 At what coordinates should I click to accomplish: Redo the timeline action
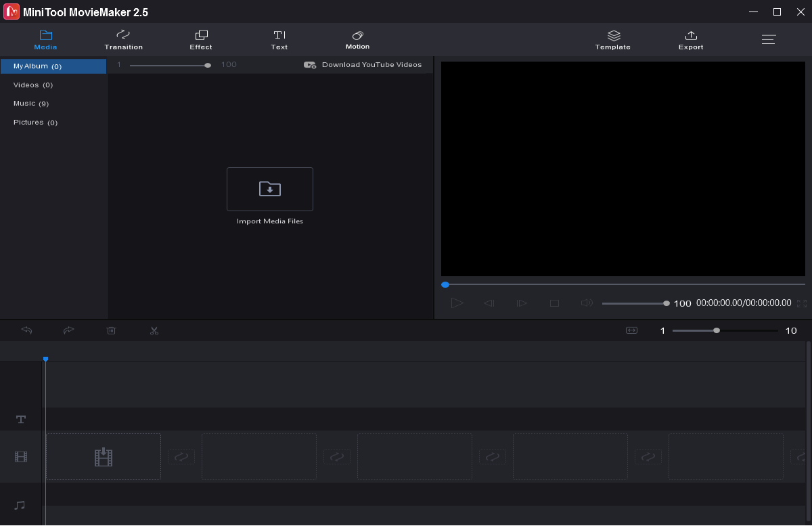[x=68, y=330]
